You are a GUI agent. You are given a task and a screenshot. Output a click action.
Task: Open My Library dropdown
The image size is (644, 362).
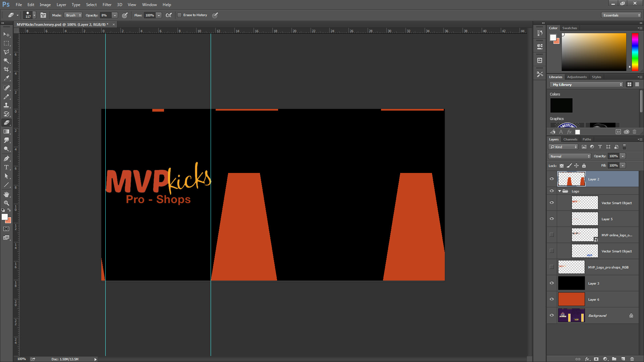pyautogui.click(x=586, y=84)
